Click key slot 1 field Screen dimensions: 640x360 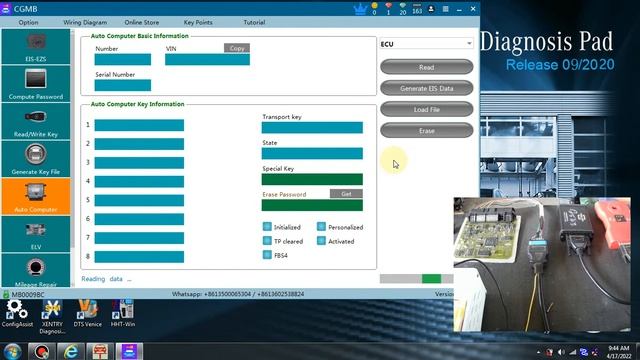139,125
